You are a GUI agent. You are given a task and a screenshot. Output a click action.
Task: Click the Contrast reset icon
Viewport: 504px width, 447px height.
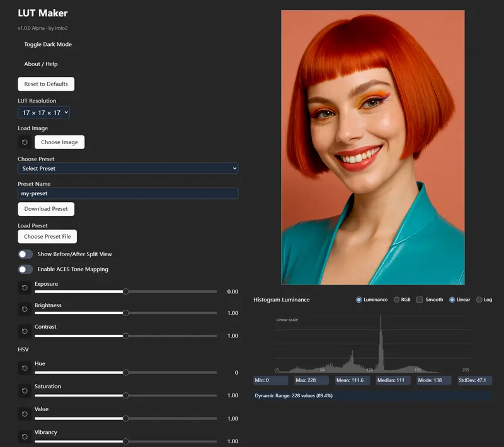click(x=25, y=331)
